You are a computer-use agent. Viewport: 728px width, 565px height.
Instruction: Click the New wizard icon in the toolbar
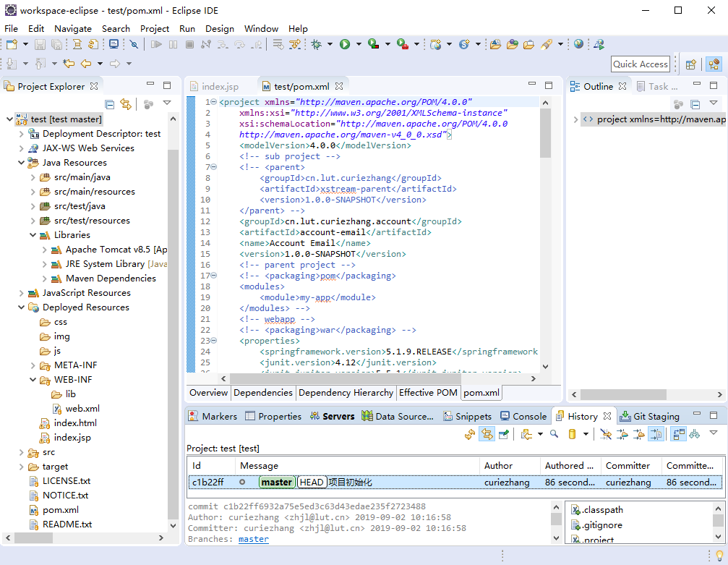click(12, 44)
